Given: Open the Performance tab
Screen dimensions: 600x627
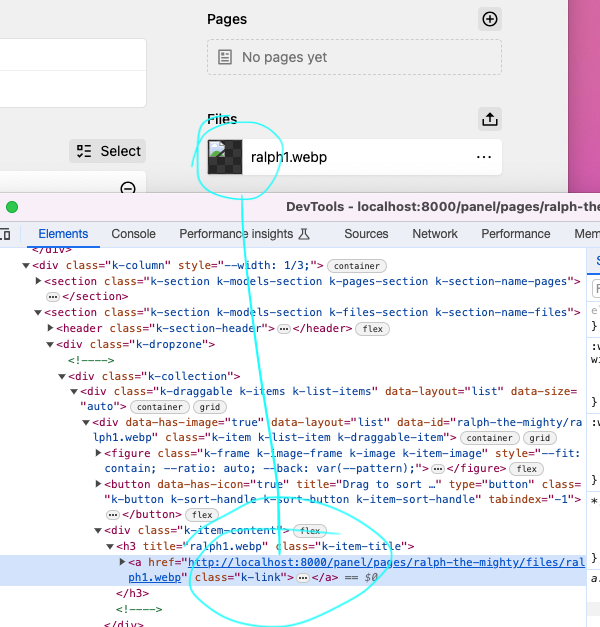Looking at the screenshot, I should [516, 234].
